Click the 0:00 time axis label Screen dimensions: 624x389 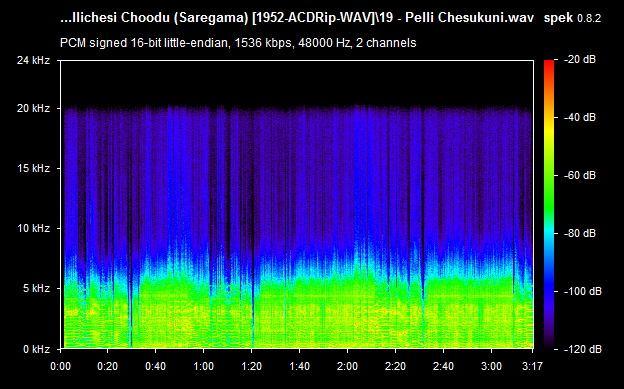click(60, 366)
